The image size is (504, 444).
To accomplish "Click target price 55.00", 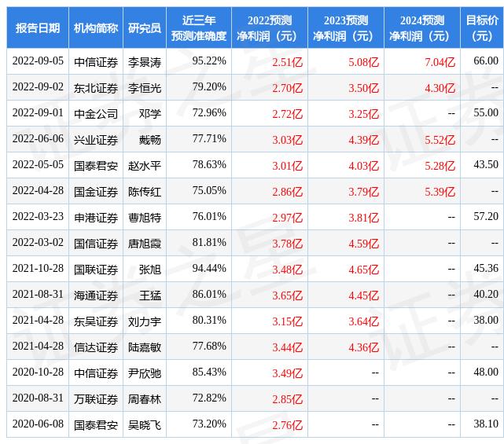I will pos(486,113).
